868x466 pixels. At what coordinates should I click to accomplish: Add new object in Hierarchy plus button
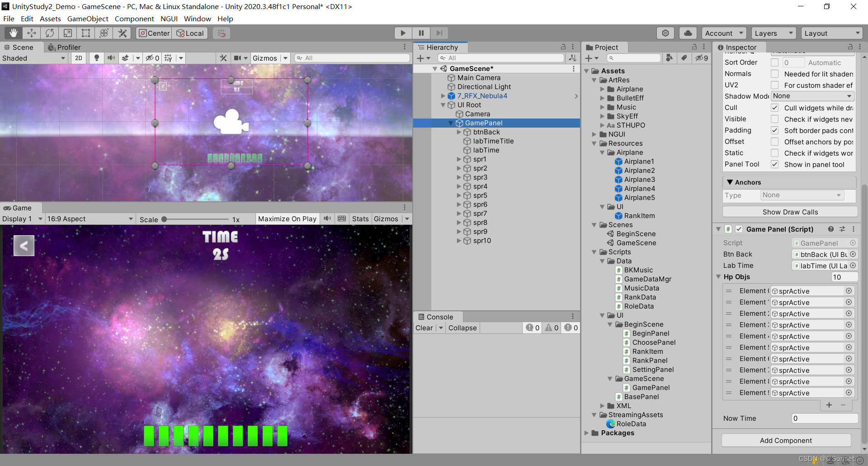(423, 58)
